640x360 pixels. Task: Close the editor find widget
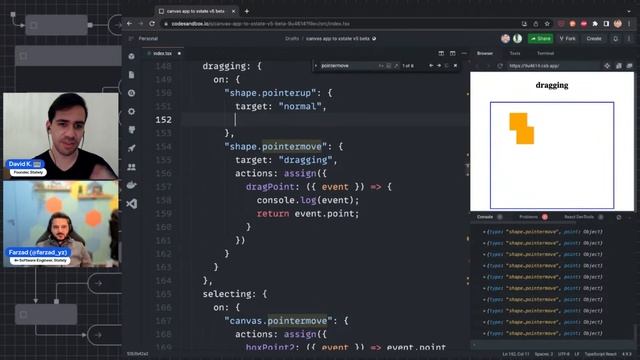pos(456,65)
